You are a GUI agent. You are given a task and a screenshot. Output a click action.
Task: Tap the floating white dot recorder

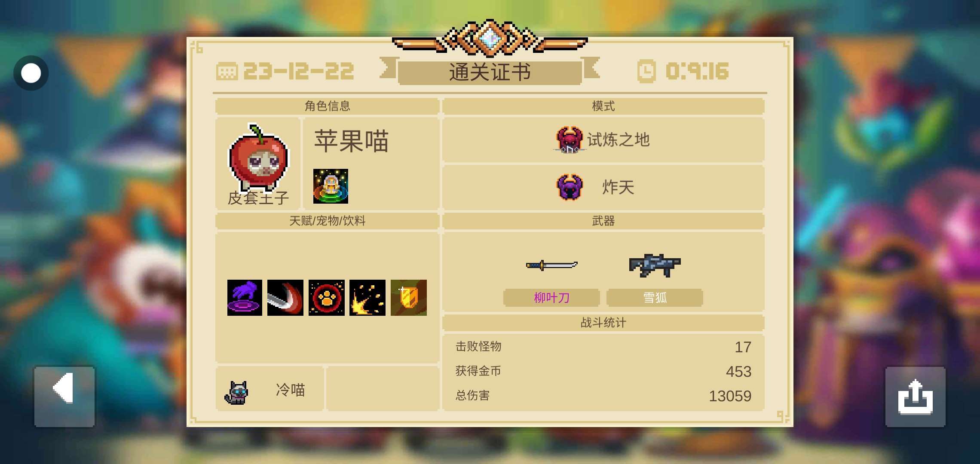[31, 73]
